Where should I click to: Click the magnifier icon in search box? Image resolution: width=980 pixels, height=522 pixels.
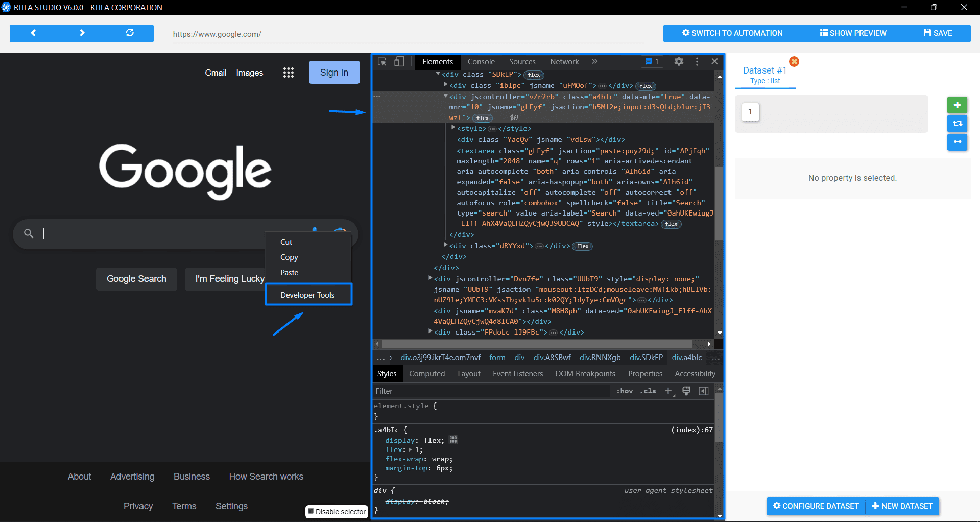tap(29, 233)
